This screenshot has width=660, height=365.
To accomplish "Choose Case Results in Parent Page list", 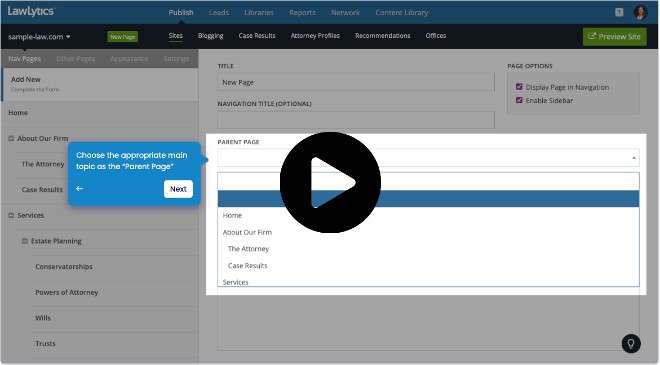I will tap(248, 266).
